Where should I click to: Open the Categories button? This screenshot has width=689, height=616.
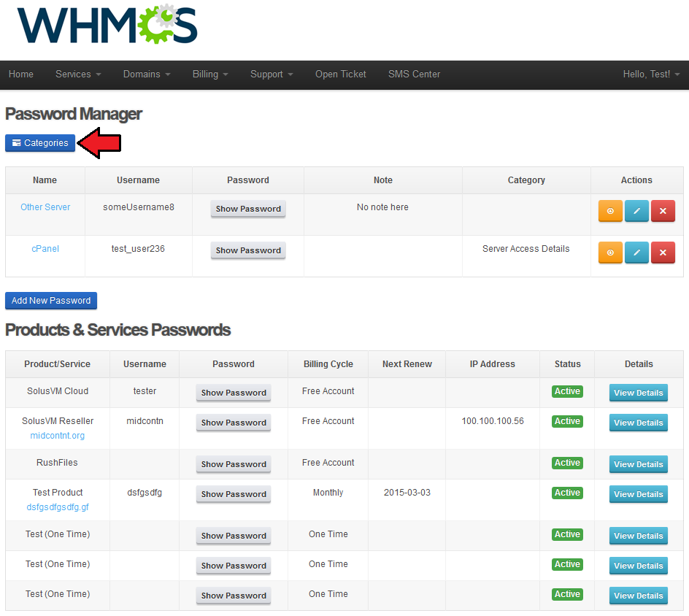[40, 143]
